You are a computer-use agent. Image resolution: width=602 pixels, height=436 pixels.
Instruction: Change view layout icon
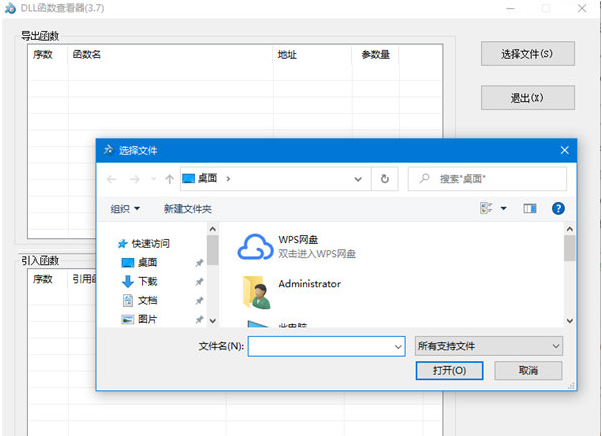click(x=486, y=208)
